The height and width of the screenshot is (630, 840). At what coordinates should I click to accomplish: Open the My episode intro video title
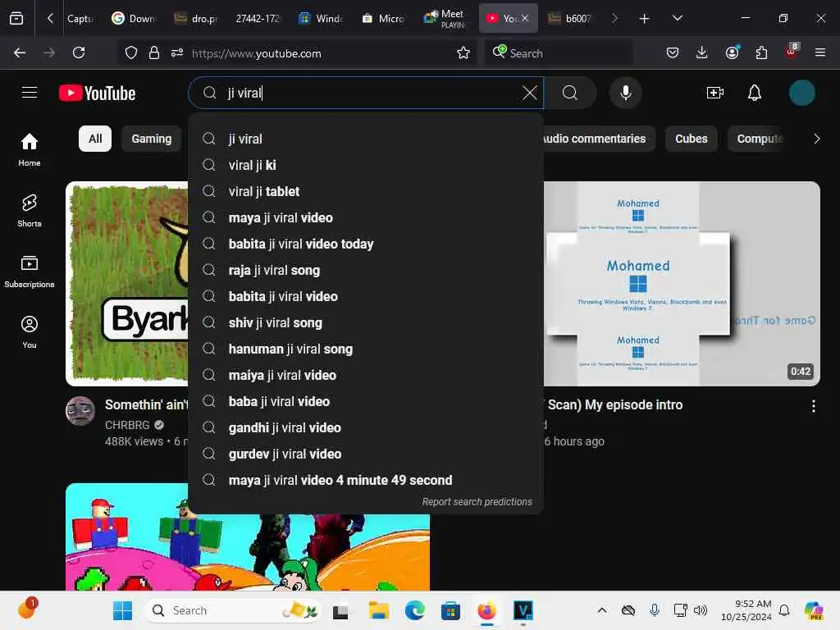[x=614, y=404]
